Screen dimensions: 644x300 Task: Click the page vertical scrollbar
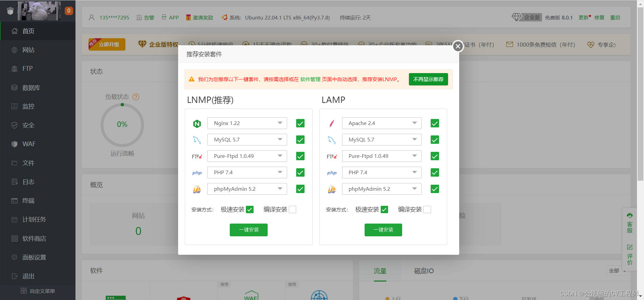pos(640,94)
